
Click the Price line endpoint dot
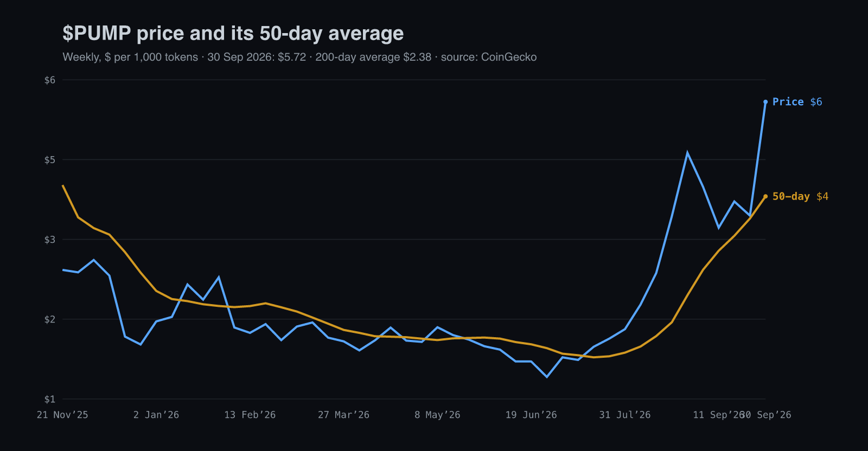point(765,102)
